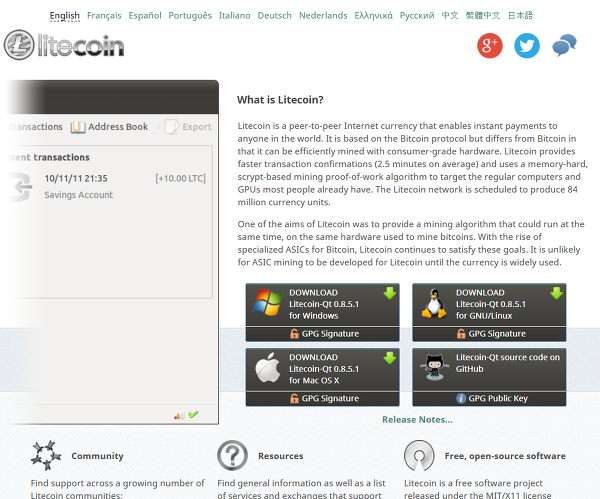This screenshot has width=600, height=499.
Task: Click the green sync checkmark in wallet preview
Action: click(x=193, y=414)
